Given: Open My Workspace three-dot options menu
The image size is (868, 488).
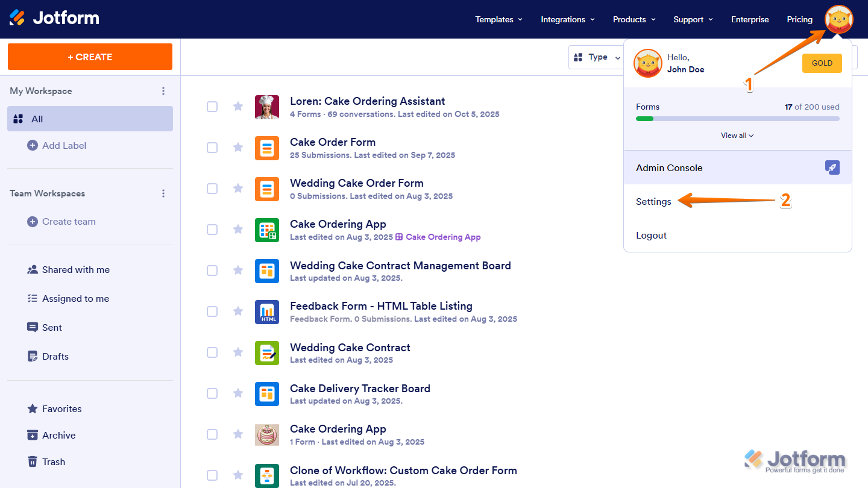Looking at the screenshot, I should pyautogui.click(x=163, y=91).
